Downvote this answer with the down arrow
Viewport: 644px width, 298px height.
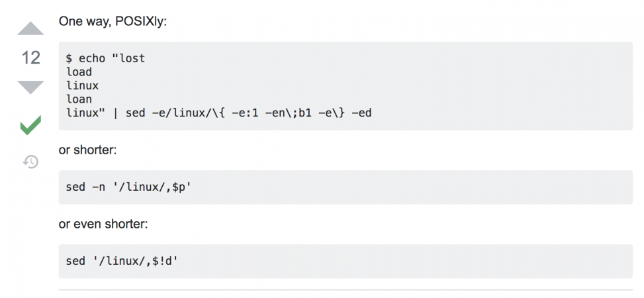coord(30,86)
